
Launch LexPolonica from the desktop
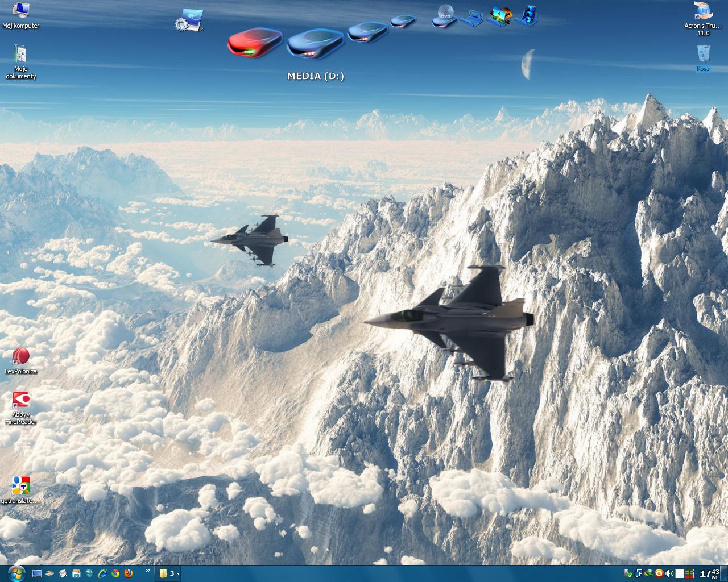21,357
